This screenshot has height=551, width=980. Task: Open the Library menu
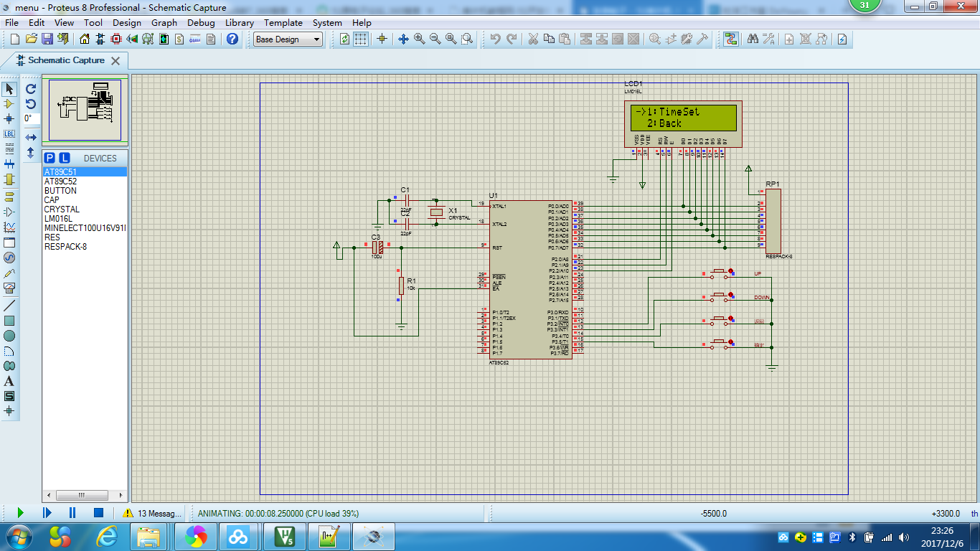tap(240, 22)
